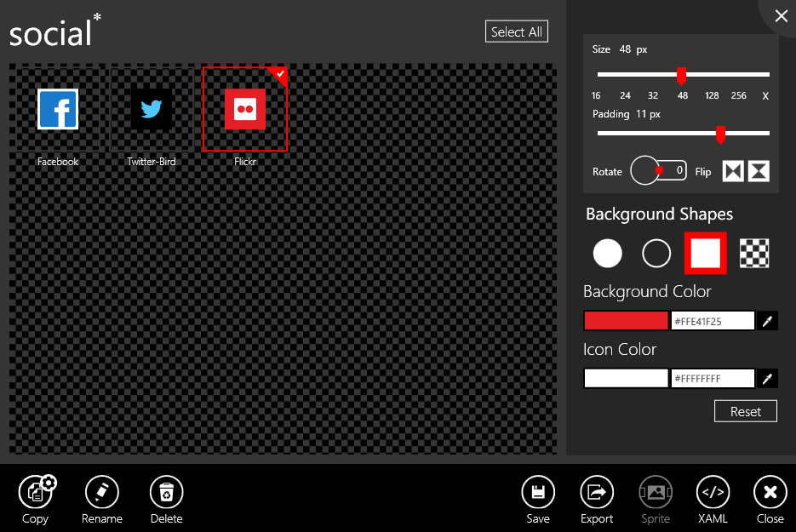Click the X custom size mark
The height and width of the screenshot is (532, 796).
coord(765,96)
